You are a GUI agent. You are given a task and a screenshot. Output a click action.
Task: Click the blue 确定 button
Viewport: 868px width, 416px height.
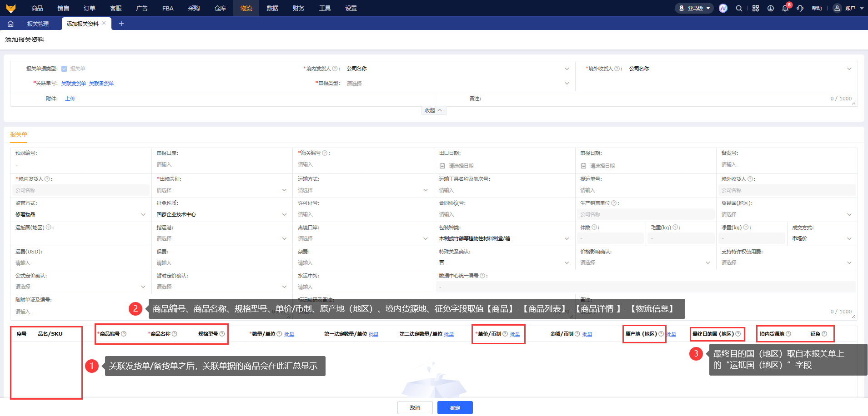pyautogui.click(x=455, y=408)
